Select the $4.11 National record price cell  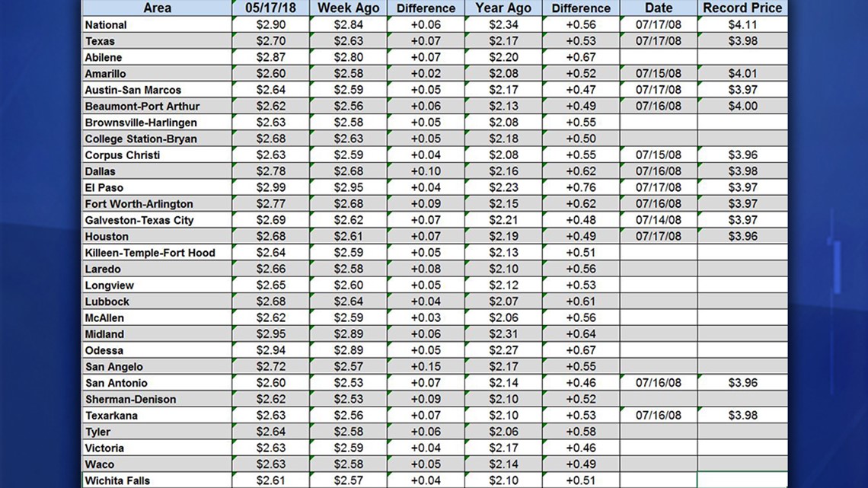(742, 25)
